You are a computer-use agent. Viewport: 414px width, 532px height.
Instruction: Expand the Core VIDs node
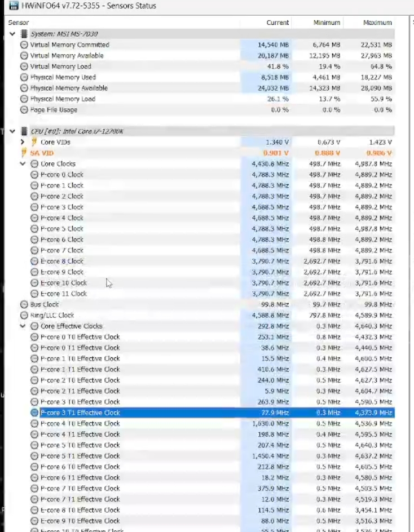[23, 142]
